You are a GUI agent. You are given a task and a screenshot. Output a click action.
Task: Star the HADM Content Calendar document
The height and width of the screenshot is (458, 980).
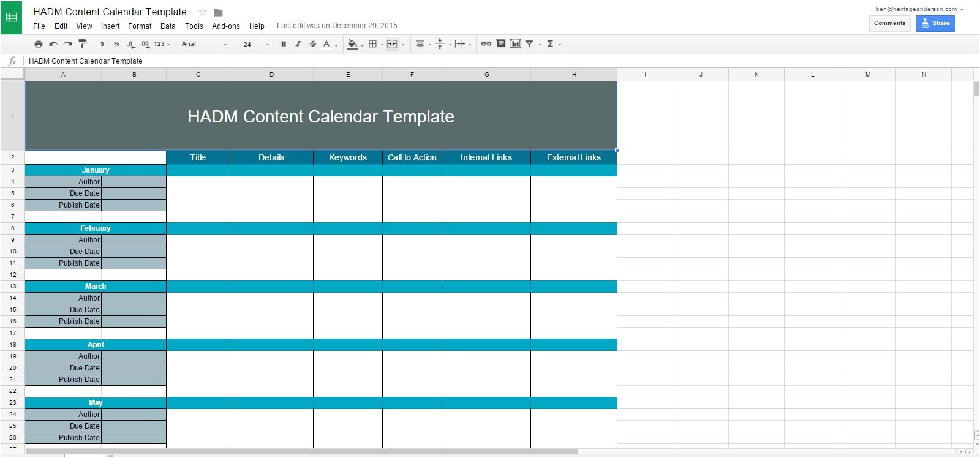pyautogui.click(x=203, y=12)
